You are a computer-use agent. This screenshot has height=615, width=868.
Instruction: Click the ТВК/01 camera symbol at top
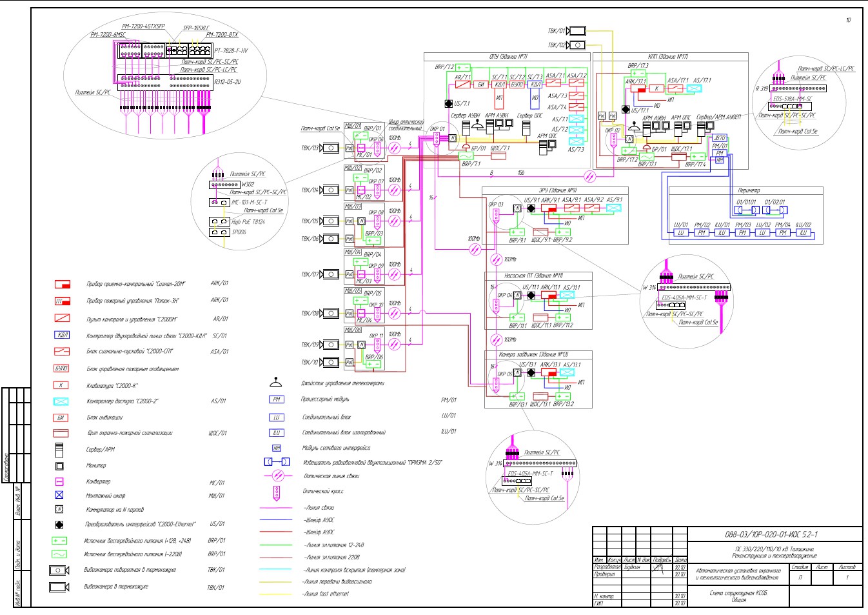coord(577,31)
